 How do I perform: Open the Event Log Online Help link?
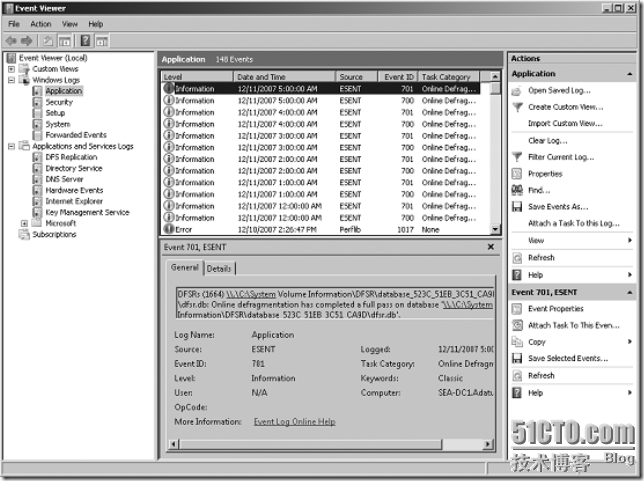point(294,422)
